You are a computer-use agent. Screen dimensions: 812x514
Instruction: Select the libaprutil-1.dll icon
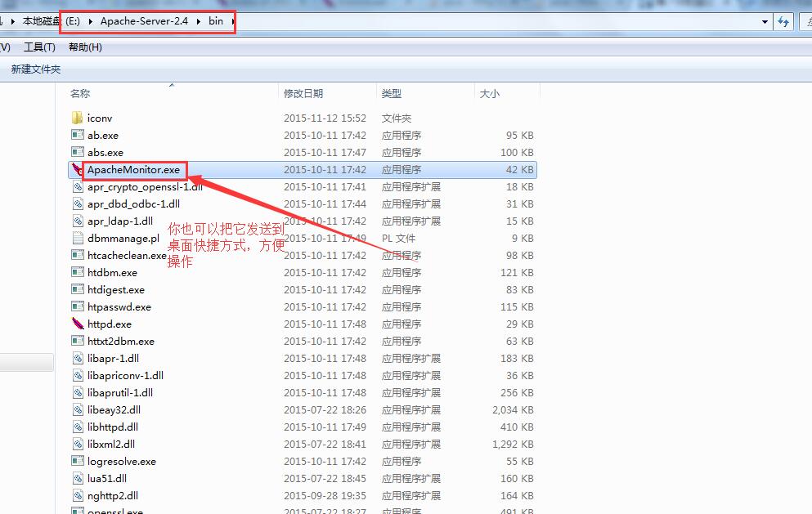click(78, 392)
